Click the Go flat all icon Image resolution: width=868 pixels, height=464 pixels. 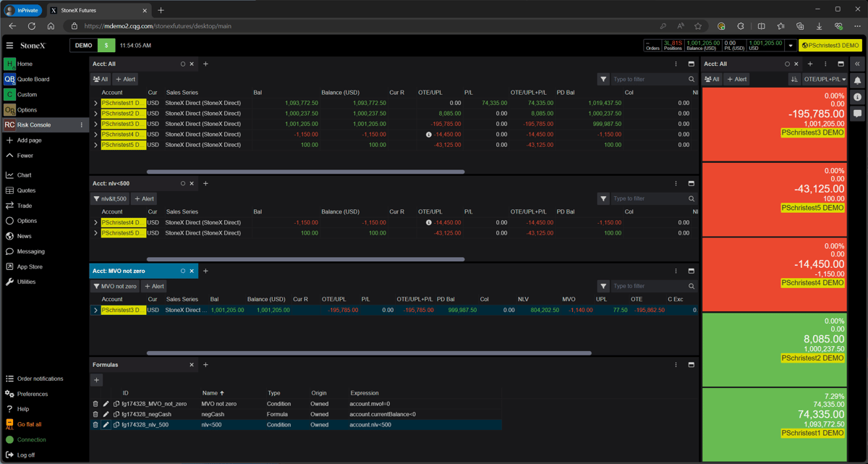click(x=11, y=425)
